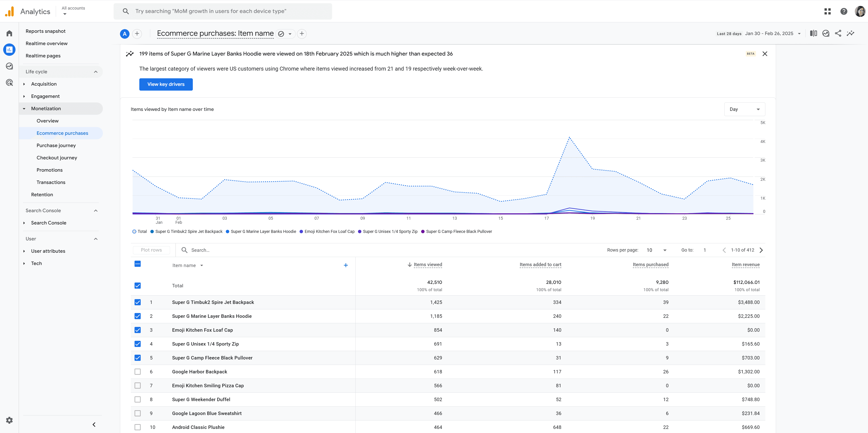Open the Day granularity dropdown
This screenshot has width=868, height=433.
click(745, 109)
